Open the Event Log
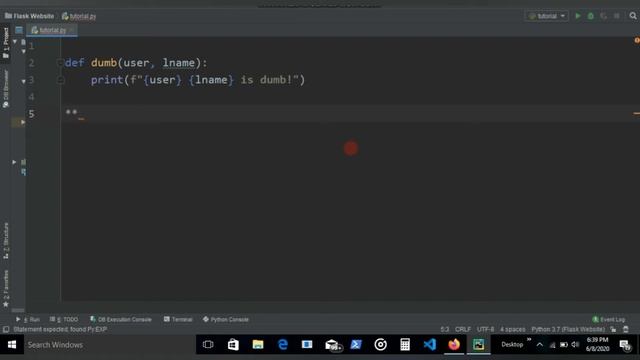The width and height of the screenshot is (640, 360). (x=609, y=319)
